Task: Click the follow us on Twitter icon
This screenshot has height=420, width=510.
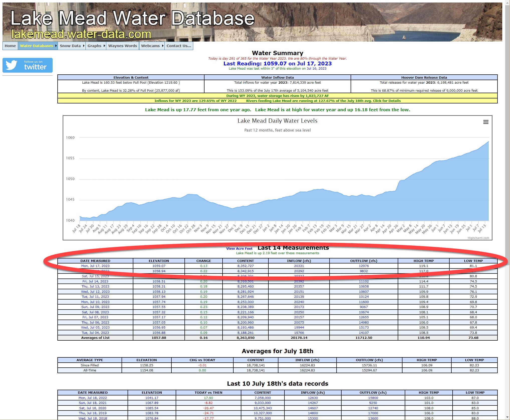Action: click(x=28, y=65)
